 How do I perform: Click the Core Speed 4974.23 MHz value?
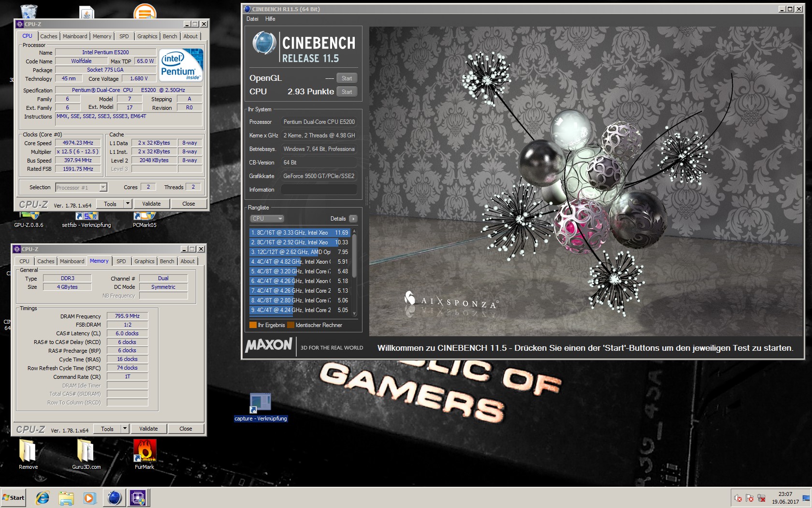point(78,143)
